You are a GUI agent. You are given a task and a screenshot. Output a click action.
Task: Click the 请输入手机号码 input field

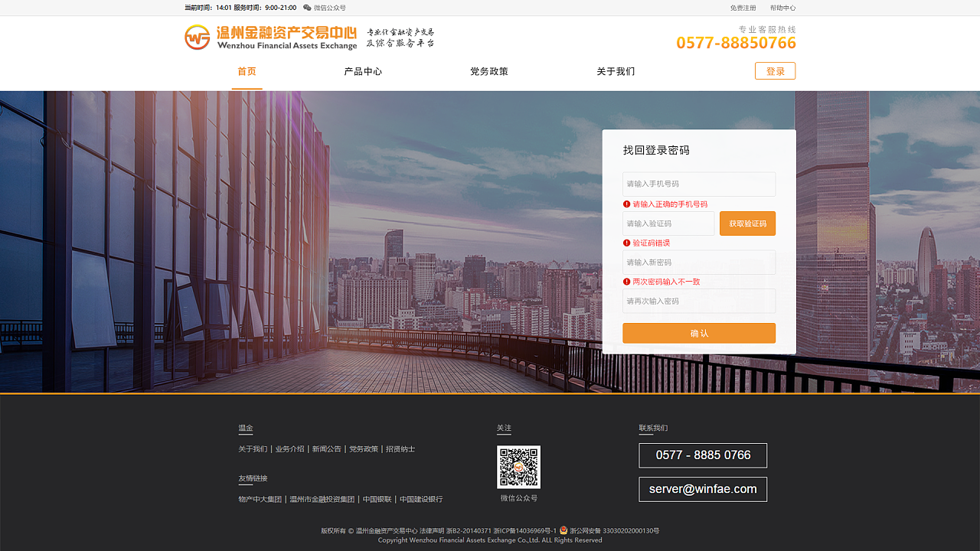click(698, 184)
